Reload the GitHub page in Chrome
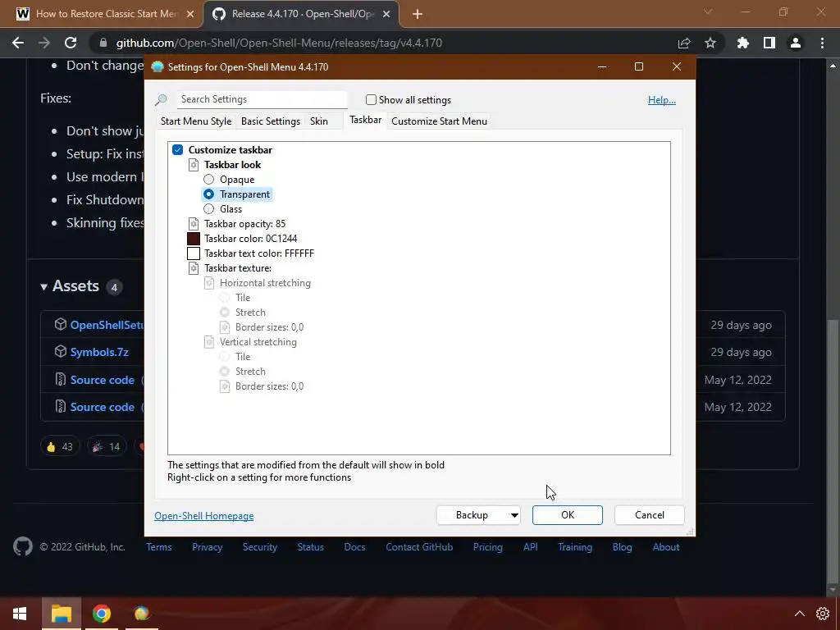The image size is (840, 630). 71,43
